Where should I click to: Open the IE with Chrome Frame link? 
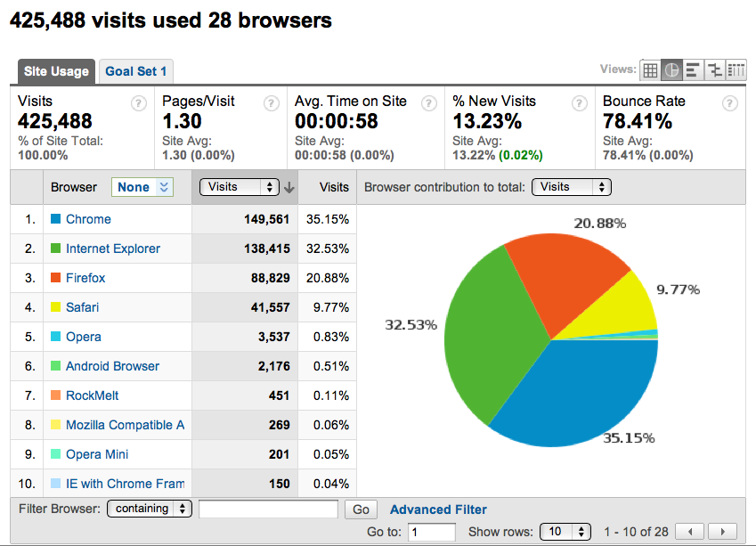126,484
